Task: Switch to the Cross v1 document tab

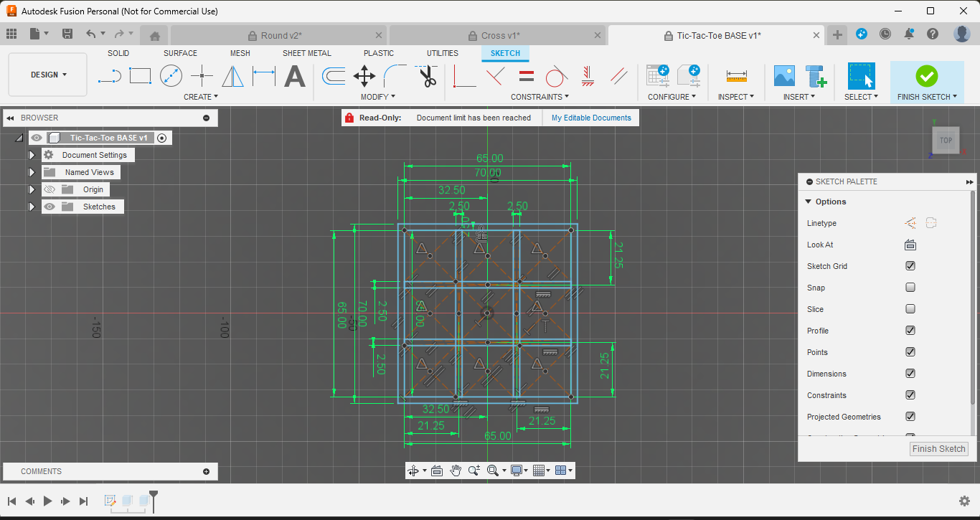Action: [497, 35]
